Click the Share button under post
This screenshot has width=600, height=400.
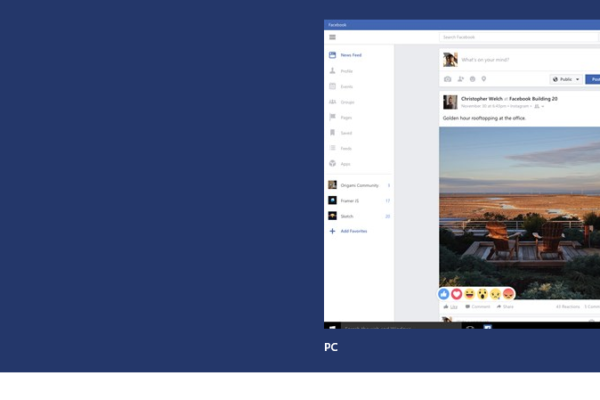pyautogui.click(x=505, y=307)
